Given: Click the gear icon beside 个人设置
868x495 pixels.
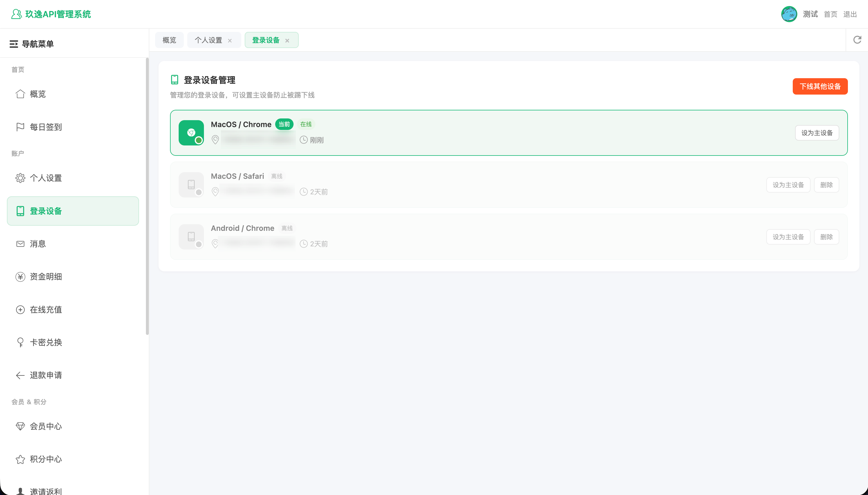Looking at the screenshot, I should [20, 178].
